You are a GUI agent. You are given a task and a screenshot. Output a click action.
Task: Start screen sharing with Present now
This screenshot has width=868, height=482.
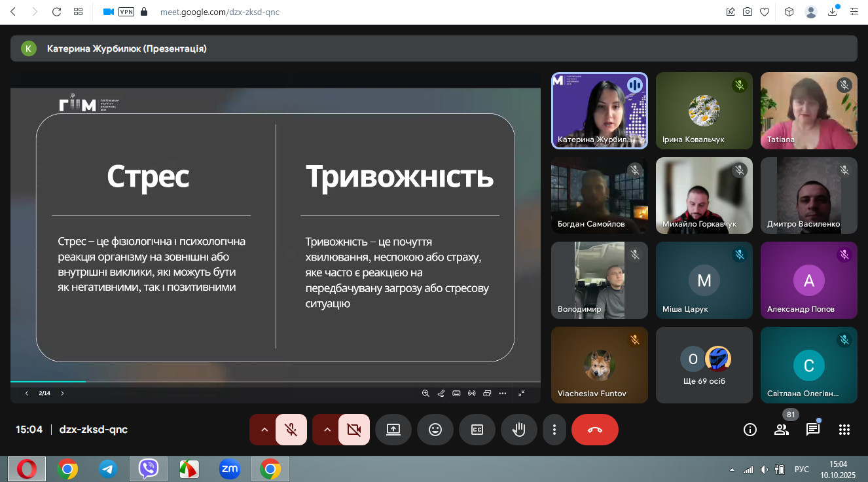[393, 430]
